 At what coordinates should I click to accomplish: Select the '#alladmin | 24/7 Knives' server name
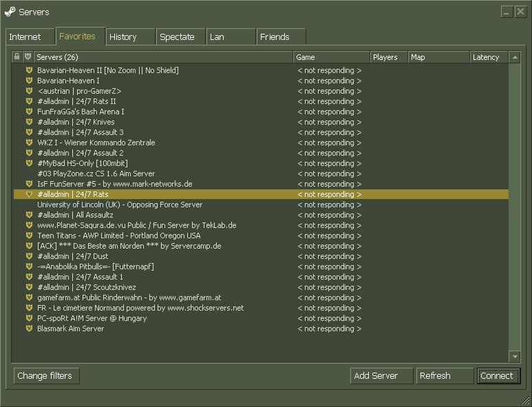[x=76, y=122]
